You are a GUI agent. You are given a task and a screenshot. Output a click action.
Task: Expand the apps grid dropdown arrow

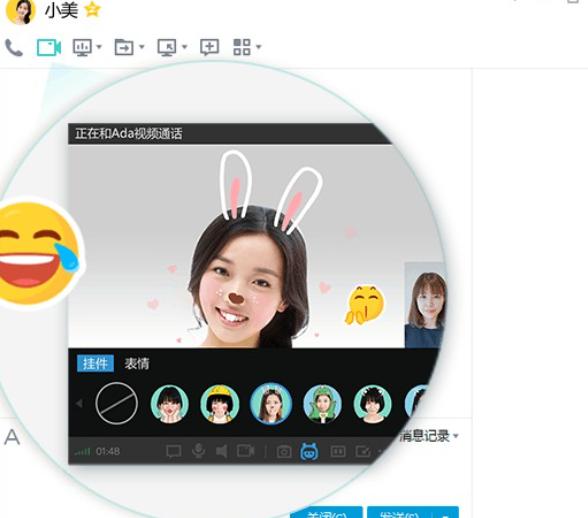[x=259, y=47]
